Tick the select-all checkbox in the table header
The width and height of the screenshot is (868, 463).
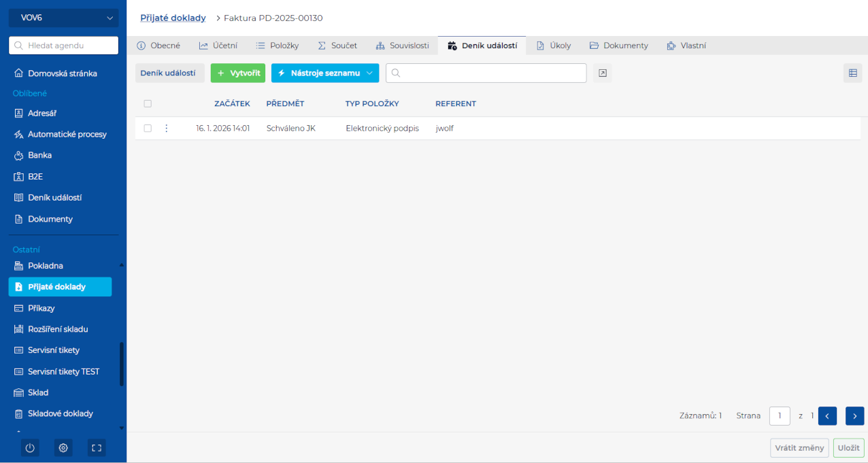148,104
